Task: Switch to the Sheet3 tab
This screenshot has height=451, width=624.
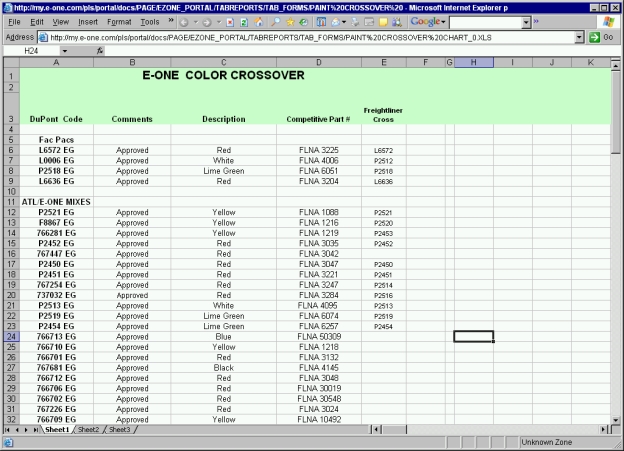Action: [119, 430]
